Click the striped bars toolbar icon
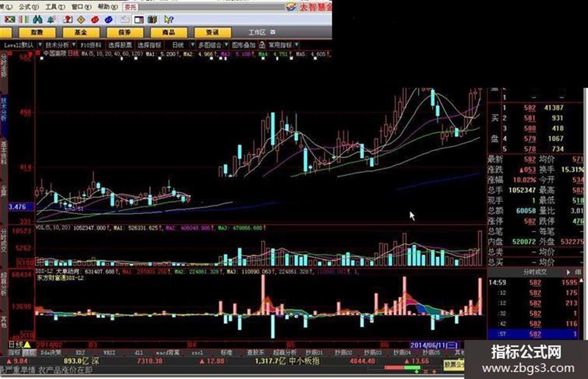Screen dimensions: 588x379 (x=24, y=19)
